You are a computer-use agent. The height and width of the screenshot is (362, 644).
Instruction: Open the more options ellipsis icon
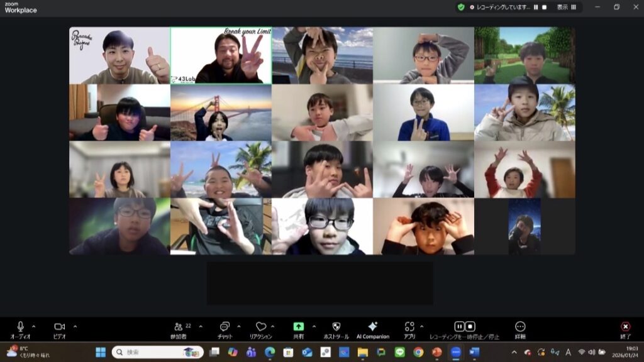coord(520,326)
